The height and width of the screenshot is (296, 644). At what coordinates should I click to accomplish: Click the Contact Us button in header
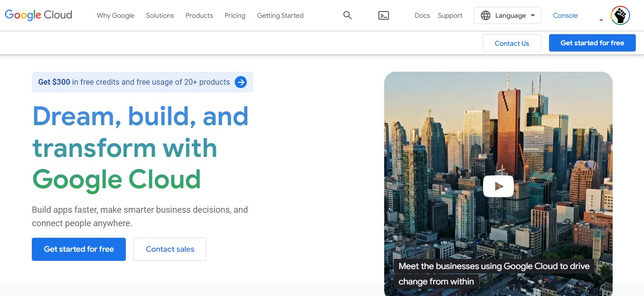coord(512,43)
